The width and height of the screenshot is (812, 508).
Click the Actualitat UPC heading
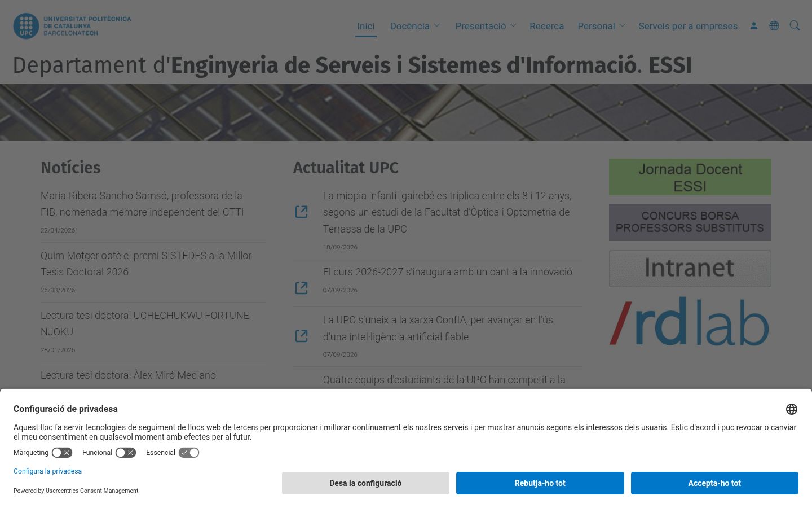pyautogui.click(x=346, y=168)
